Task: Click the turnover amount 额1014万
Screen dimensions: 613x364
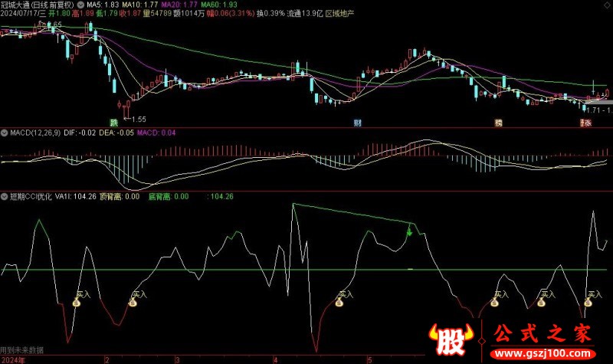Action: click(188, 14)
